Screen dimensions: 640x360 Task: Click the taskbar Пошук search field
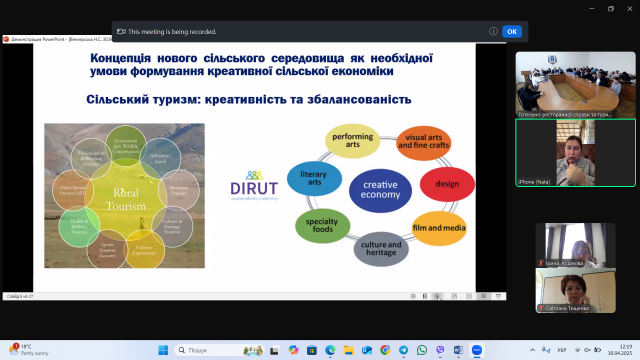click(220, 350)
